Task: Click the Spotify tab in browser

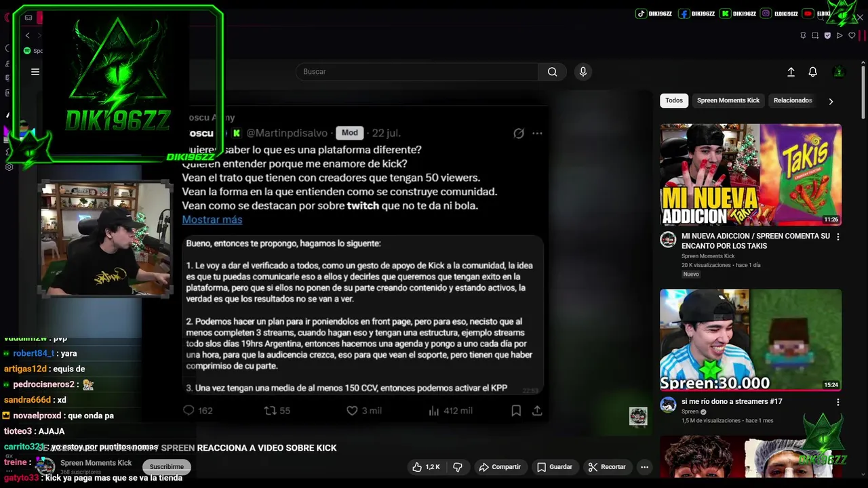Action: pos(33,51)
